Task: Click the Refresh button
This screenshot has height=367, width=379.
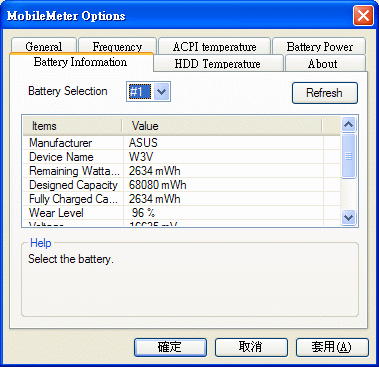Action: coord(325,93)
